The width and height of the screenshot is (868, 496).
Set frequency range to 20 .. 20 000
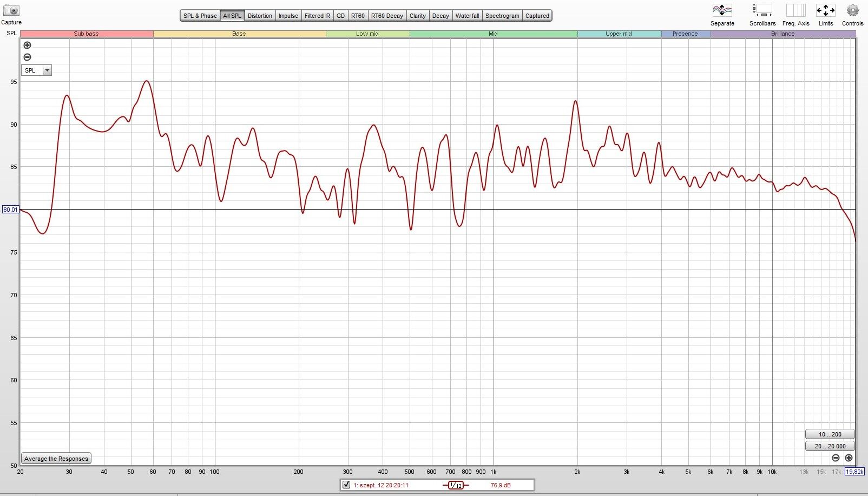[x=830, y=446]
